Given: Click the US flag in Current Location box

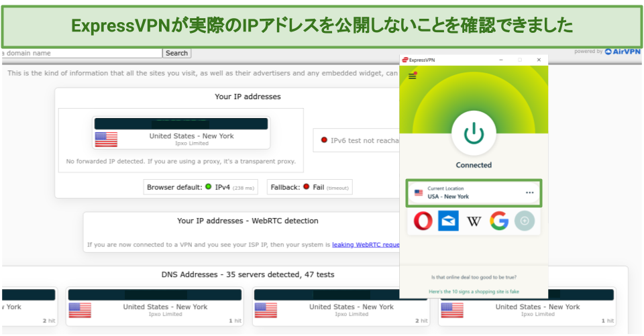Looking at the screenshot, I should [419, 192].
